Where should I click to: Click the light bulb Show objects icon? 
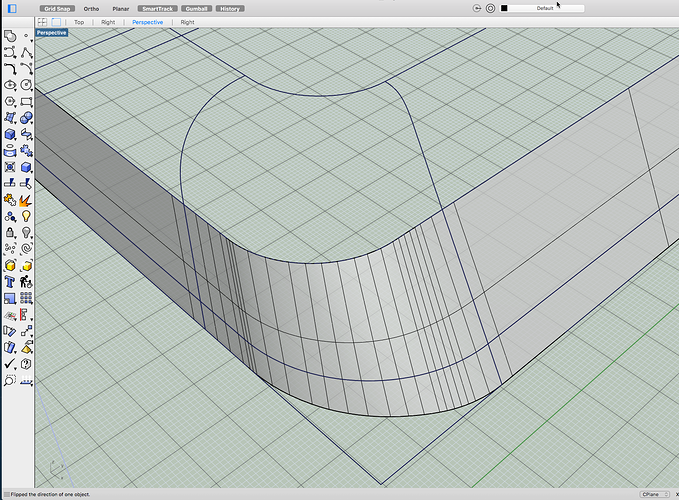tap(26, 215)
